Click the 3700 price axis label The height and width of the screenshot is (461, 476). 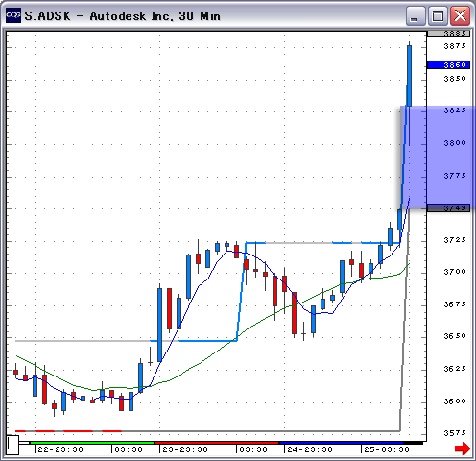point(455,272)
